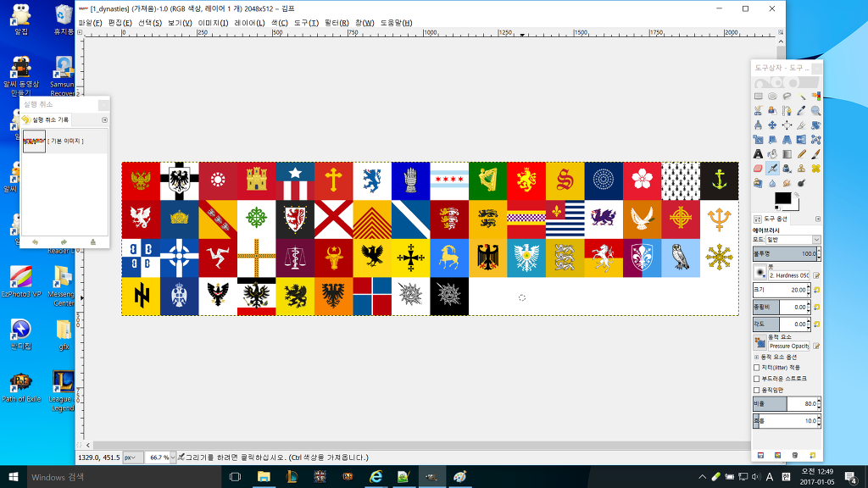Select the Scissors Select tool
The height and width of the screenshot is (488, 868).
(759, 111)
